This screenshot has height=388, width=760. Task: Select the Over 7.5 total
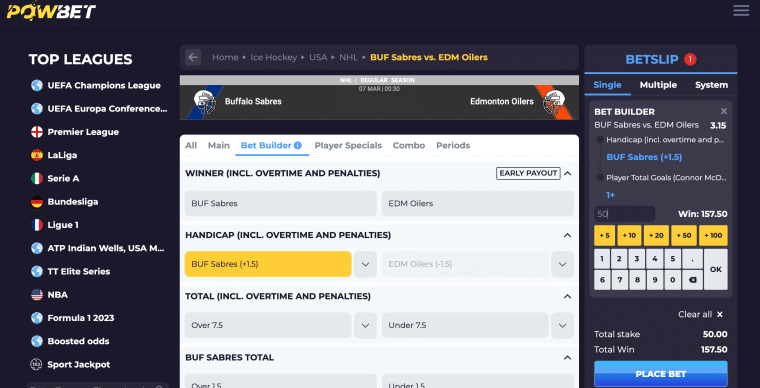tap(268, 325)
